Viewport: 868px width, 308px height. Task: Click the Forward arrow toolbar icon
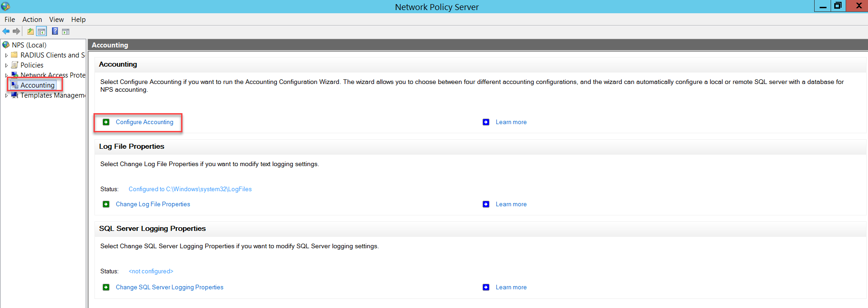point(16,31)
